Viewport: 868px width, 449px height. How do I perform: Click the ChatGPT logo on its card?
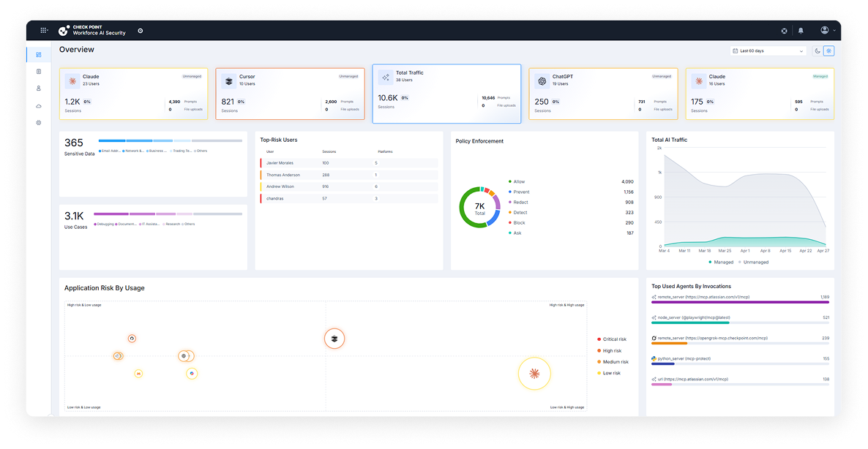coord(542,80)
